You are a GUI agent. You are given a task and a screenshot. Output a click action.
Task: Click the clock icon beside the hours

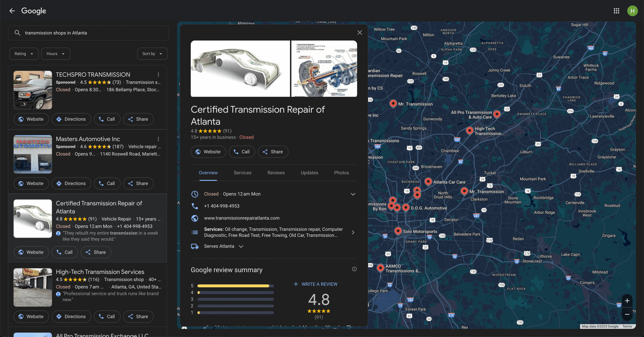195,194
